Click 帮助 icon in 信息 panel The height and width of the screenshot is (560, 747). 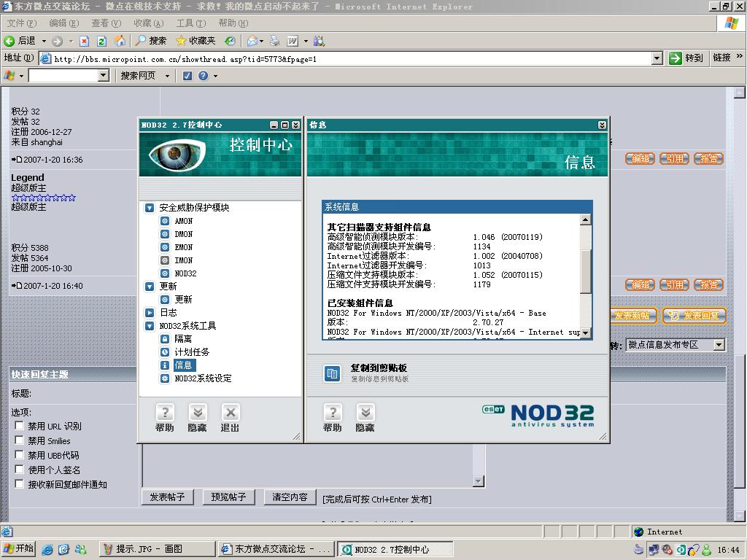[x=333, y=412]
